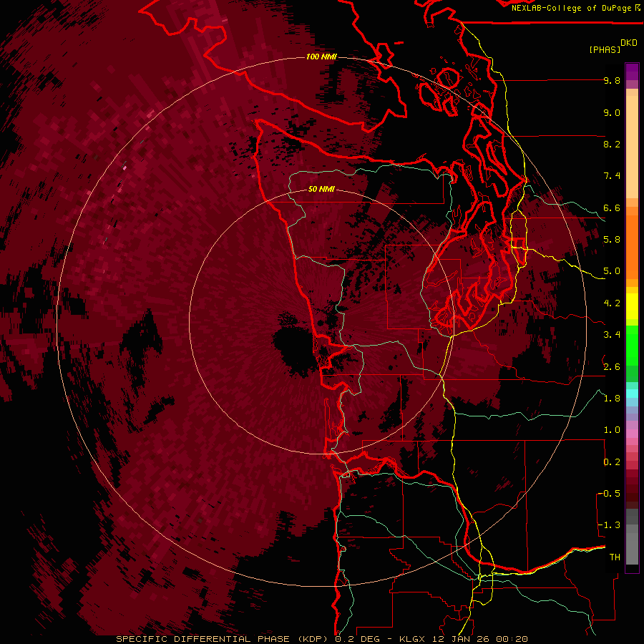Click the purple top segment of color bar
Screen dimensions: 644x644
click(x=632, y=72)
